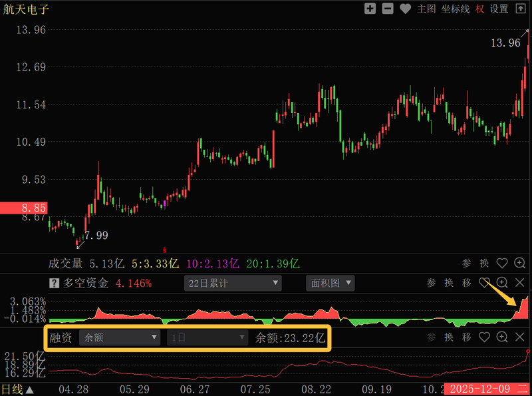This screenshot has height=396, width=532.
Task: Select 主图 in the top toolbar
Action: [x=426, y=9]
